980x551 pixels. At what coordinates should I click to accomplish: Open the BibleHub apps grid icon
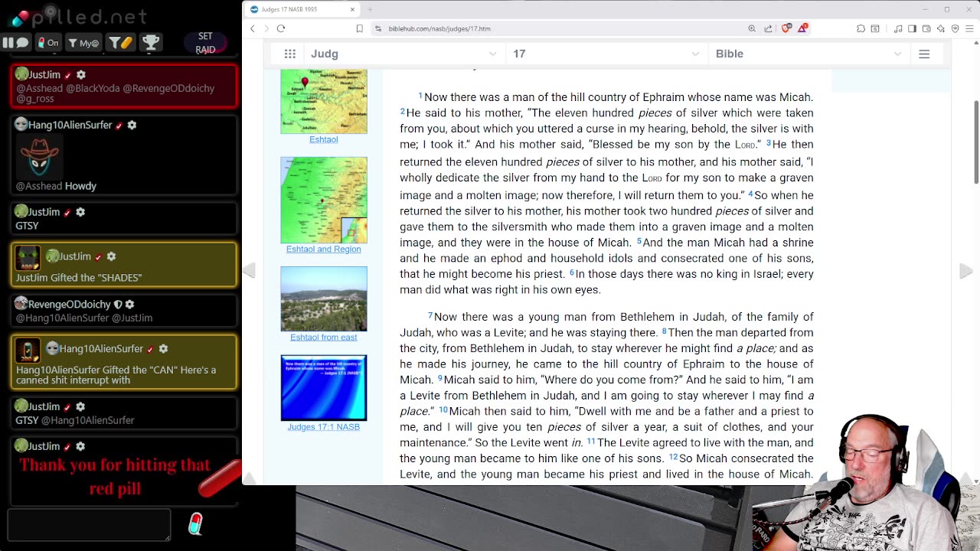point(289,54)
